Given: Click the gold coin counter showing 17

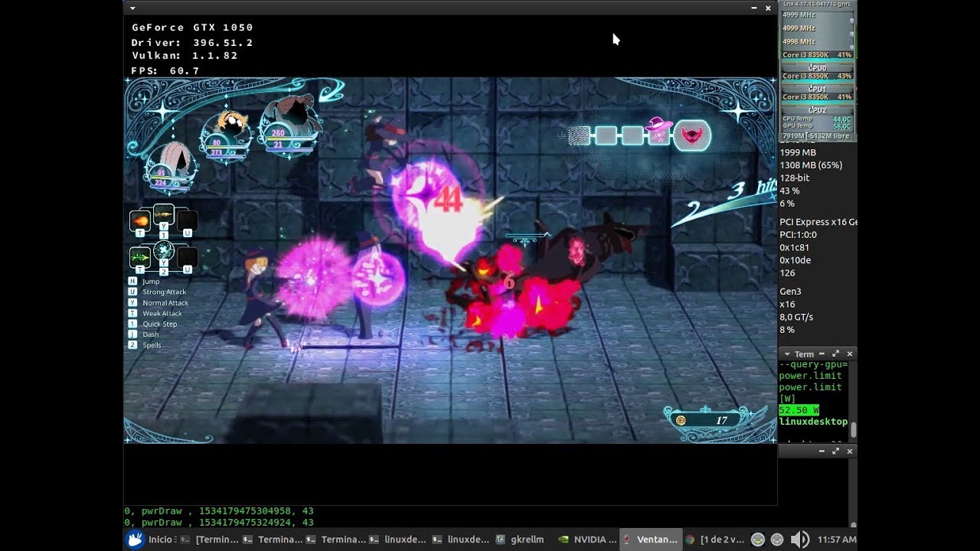Looking at the screenshot, I should (x=707, y=420).
